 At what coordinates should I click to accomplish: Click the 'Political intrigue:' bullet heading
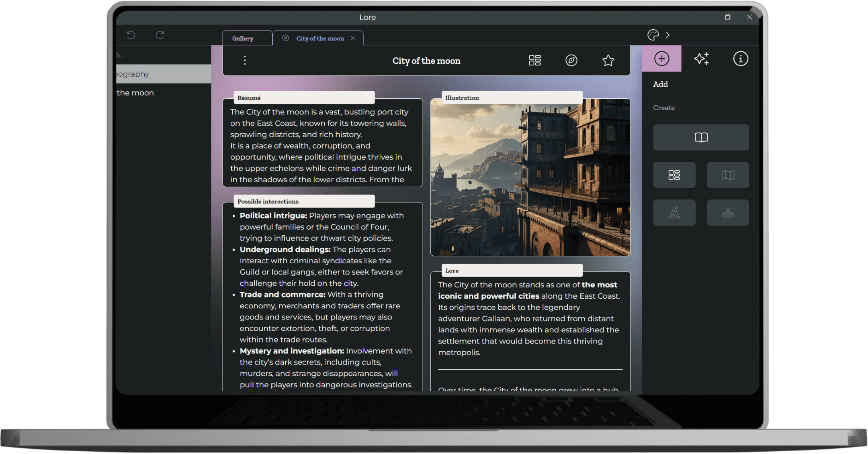pyautogui.click(x=273, y=216)
